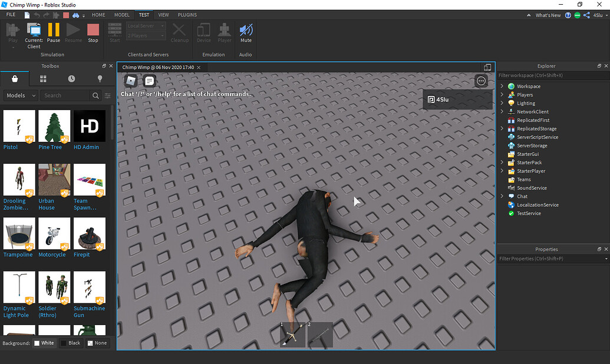Switch to the VIEW ribbon tab
This screenshot has height=364, width=610.
coord(163,15)
